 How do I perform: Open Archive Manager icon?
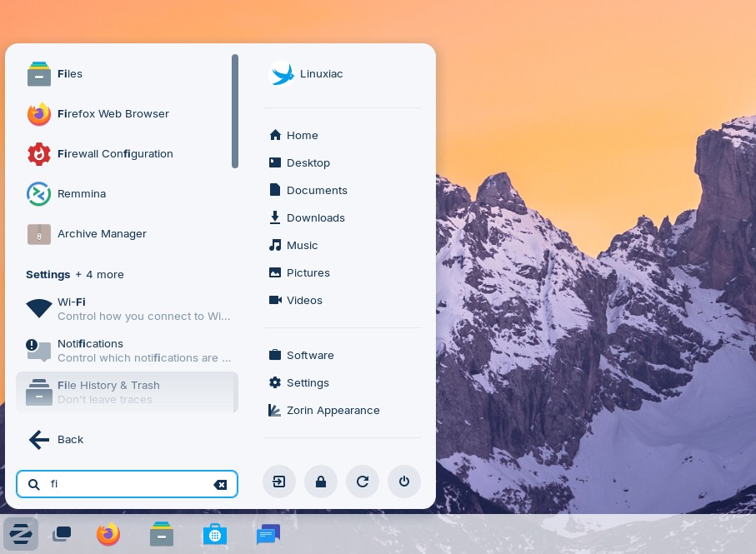(39, 233)
